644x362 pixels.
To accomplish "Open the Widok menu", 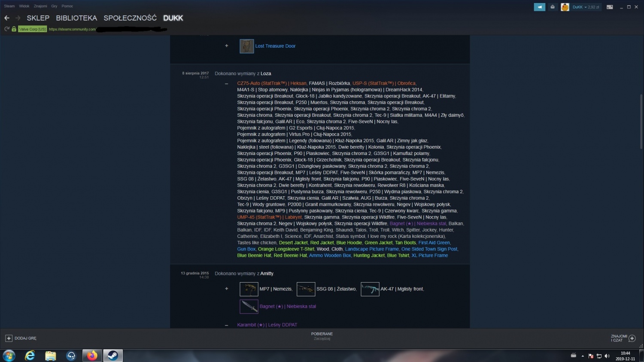I will 24,6.
